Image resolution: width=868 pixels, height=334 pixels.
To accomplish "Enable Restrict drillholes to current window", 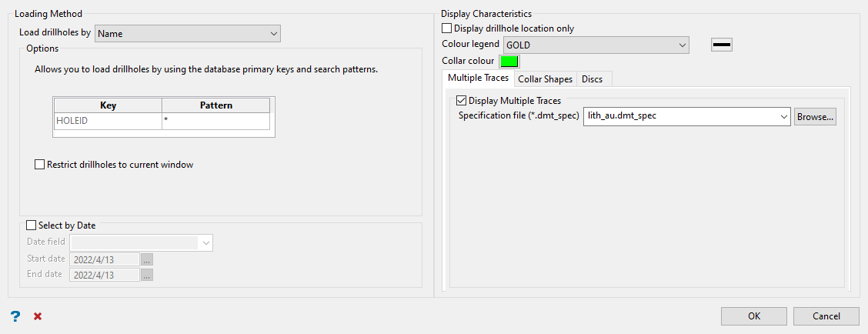I will (x=40, y=164).
